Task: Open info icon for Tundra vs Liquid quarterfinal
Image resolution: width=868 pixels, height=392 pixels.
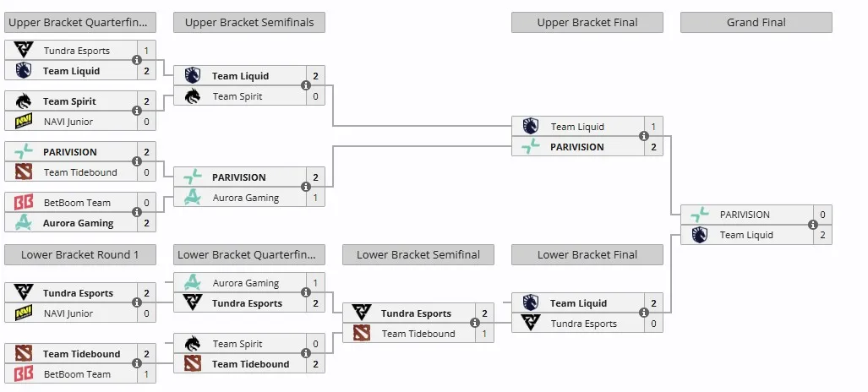Action: [x=137, y=60]
